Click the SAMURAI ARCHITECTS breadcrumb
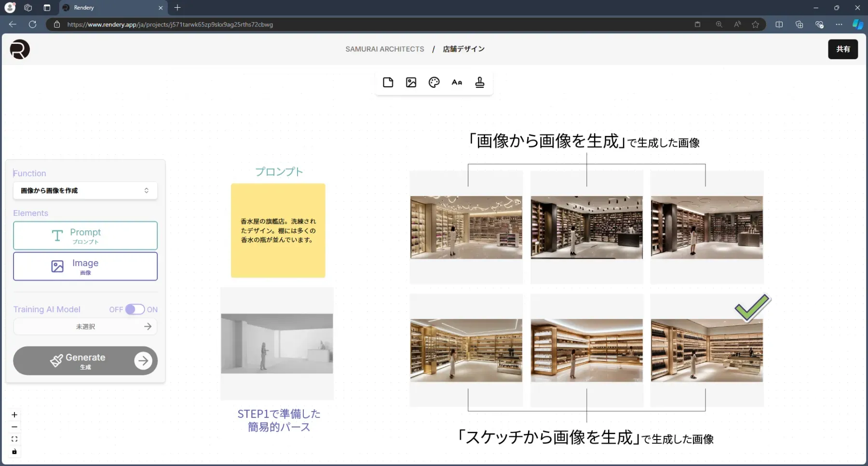The image size is (868, 466). (384, 49)
